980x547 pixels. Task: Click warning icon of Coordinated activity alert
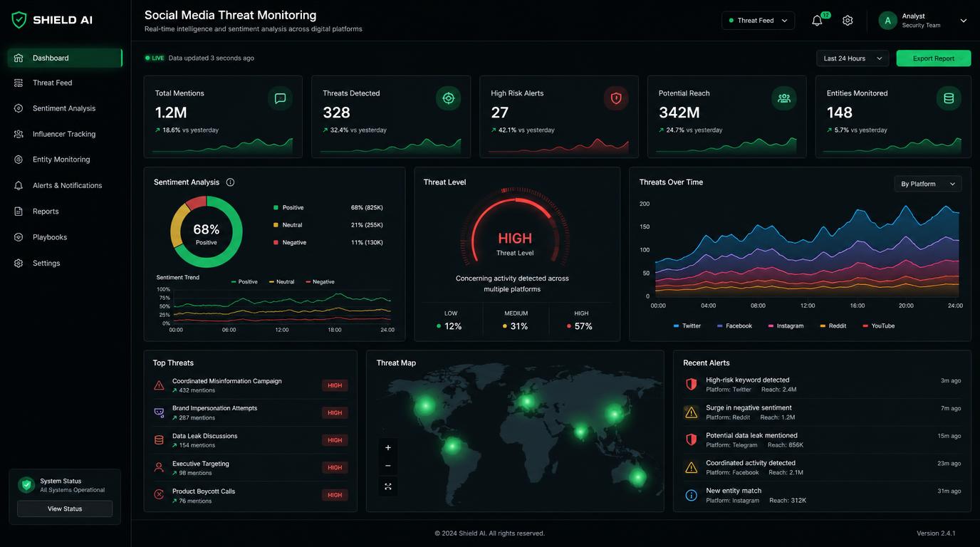[x=691, y=467]
